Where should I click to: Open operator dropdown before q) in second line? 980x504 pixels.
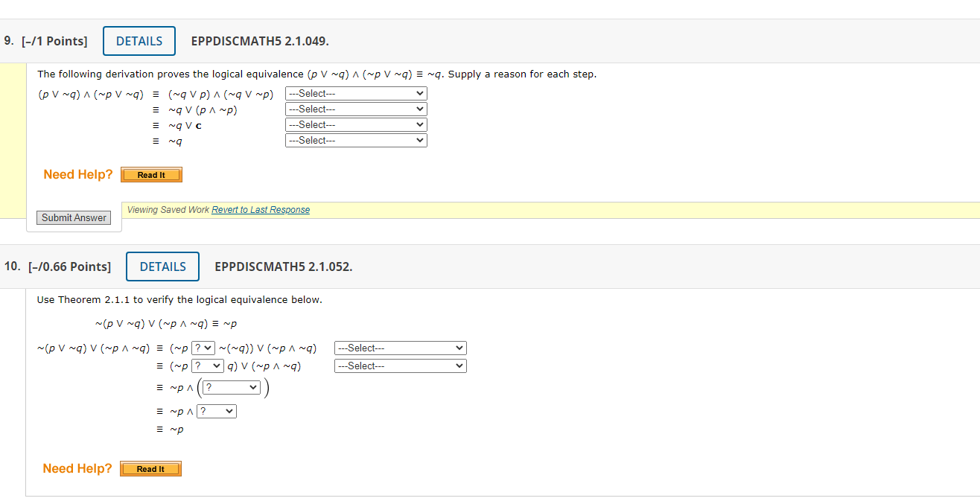click(x=208, y=366)
